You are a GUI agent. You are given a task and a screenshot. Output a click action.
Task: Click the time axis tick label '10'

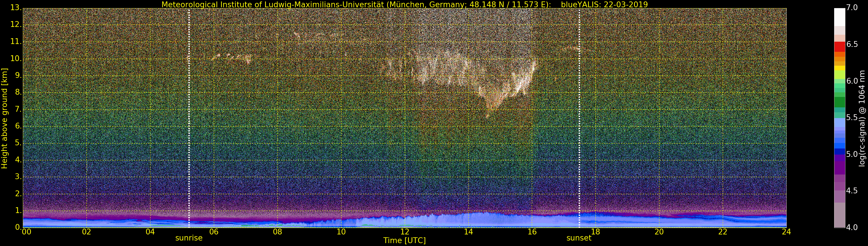tap(341, 232)
